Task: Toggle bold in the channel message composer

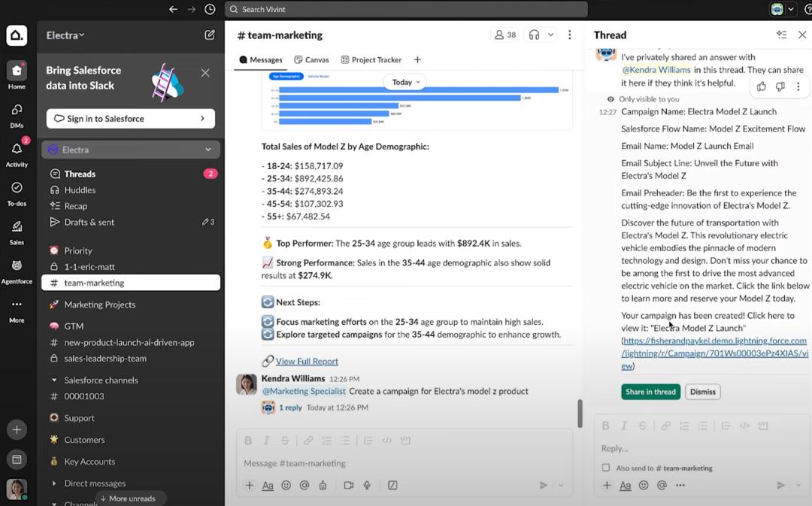Action: [248, 441]
